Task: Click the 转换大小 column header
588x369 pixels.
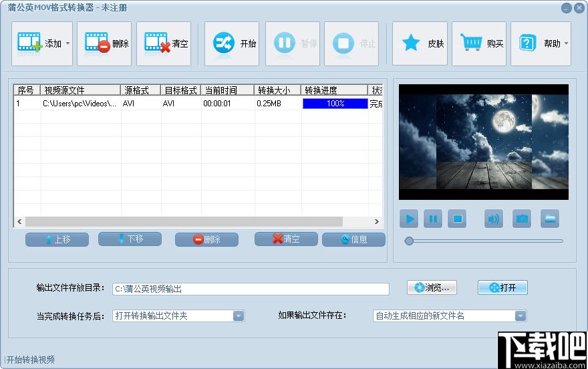Action: (277, 90)
